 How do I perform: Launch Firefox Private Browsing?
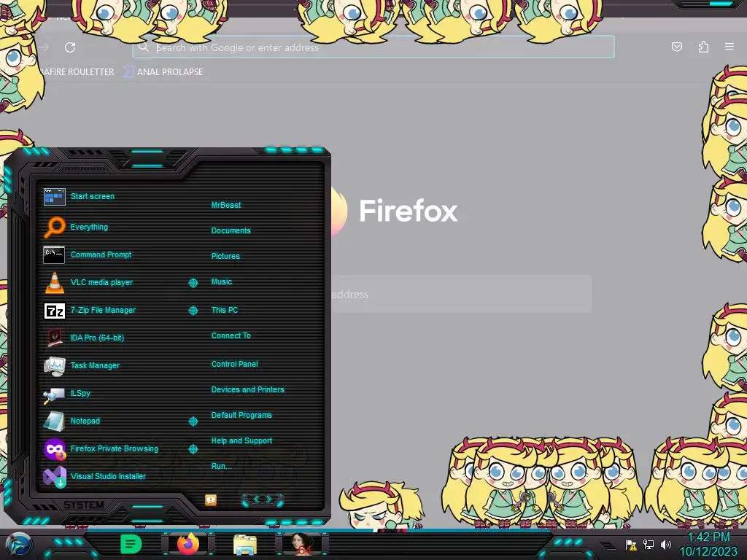click(x=115, y=448)
